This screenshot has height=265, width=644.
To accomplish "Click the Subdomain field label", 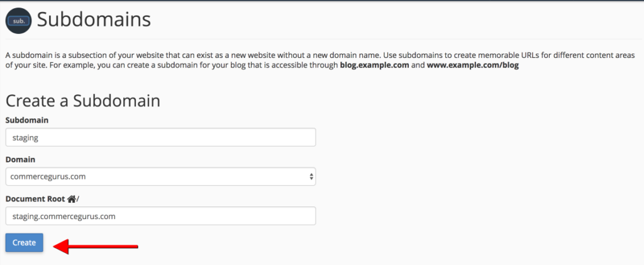I will pos(26,120).
